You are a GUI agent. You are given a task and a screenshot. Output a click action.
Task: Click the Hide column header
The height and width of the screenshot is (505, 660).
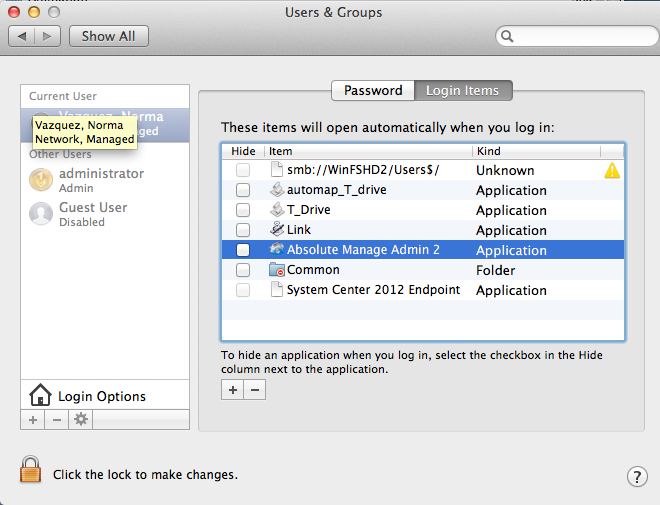coord(243,151)
